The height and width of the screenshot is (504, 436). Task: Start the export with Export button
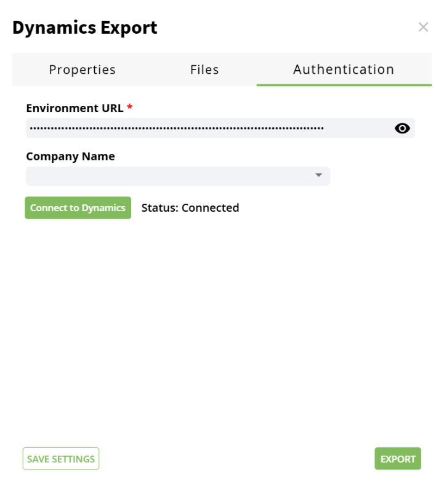pos(397,458)
